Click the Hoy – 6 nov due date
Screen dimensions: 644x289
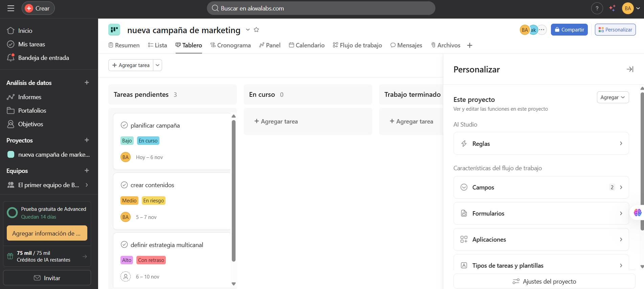pos(149,157)
